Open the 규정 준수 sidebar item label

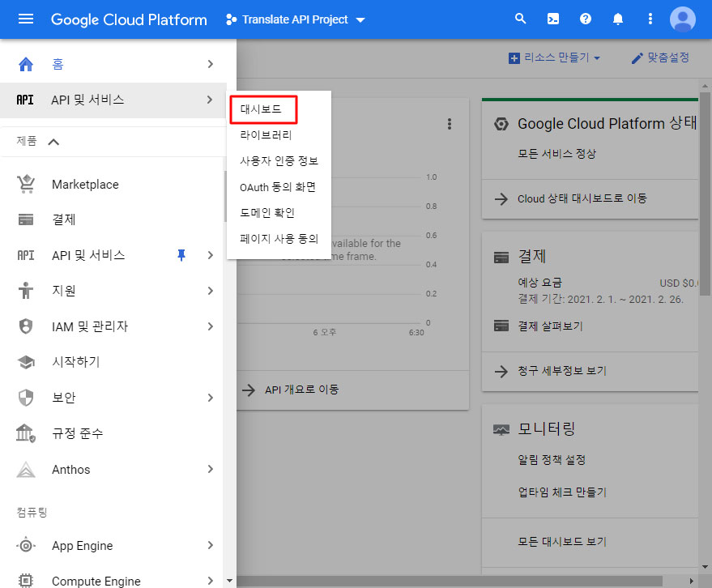[x=78, y=433]
